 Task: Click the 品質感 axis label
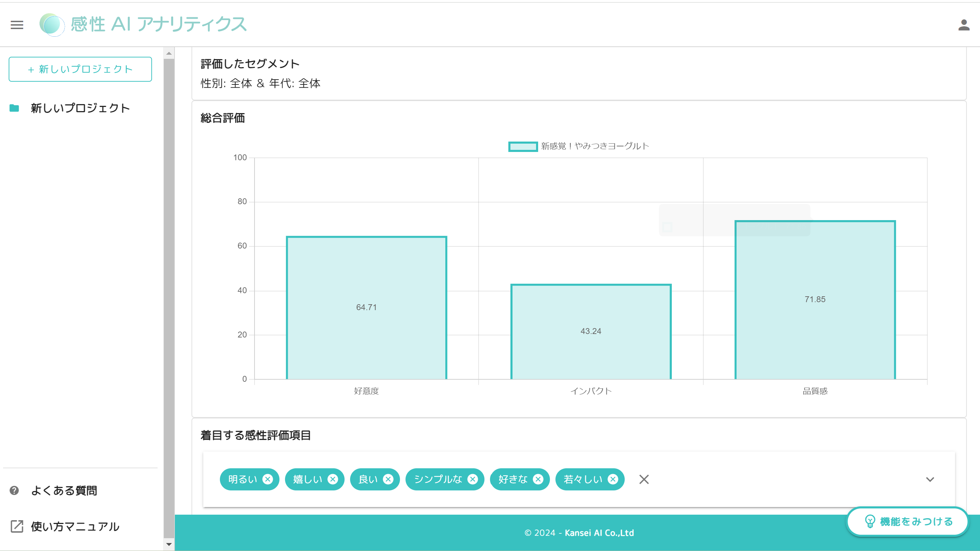point(815,391)
